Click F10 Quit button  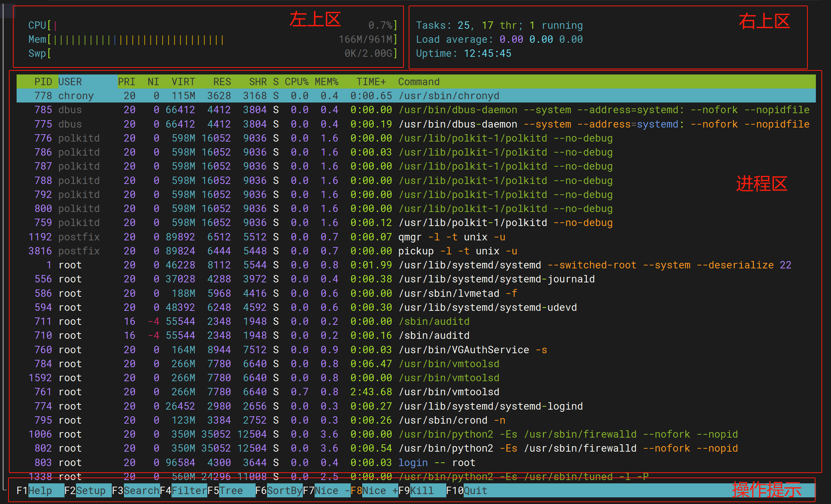tap(475, 491)
